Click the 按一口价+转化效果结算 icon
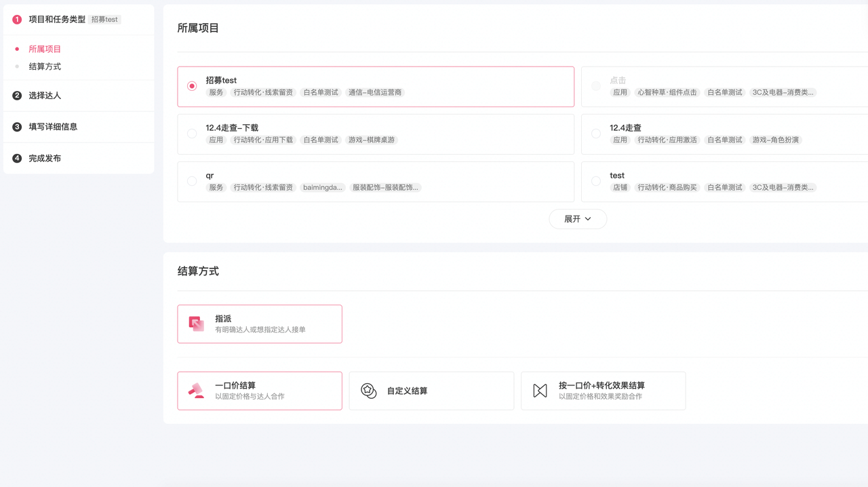868x487 pixels. coord(540,391)
